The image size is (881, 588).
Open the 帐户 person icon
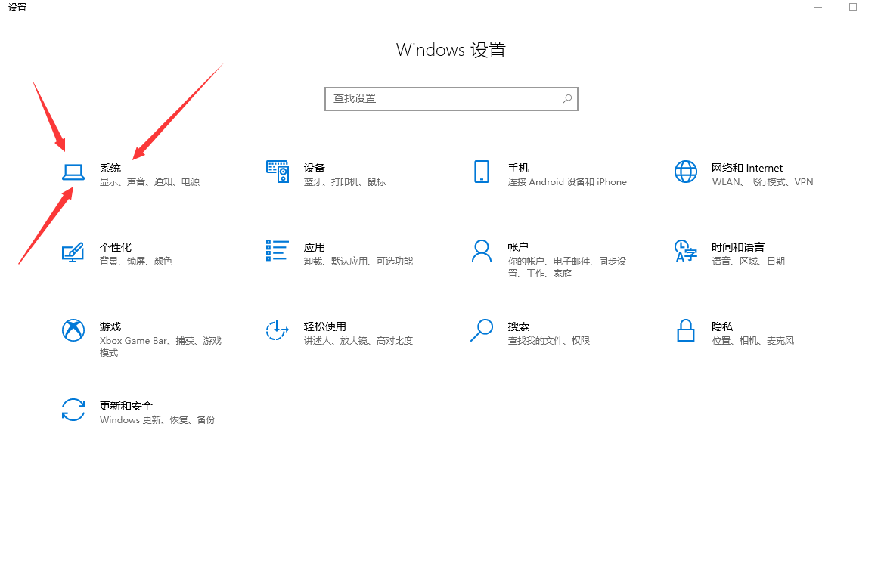point(482,251)
